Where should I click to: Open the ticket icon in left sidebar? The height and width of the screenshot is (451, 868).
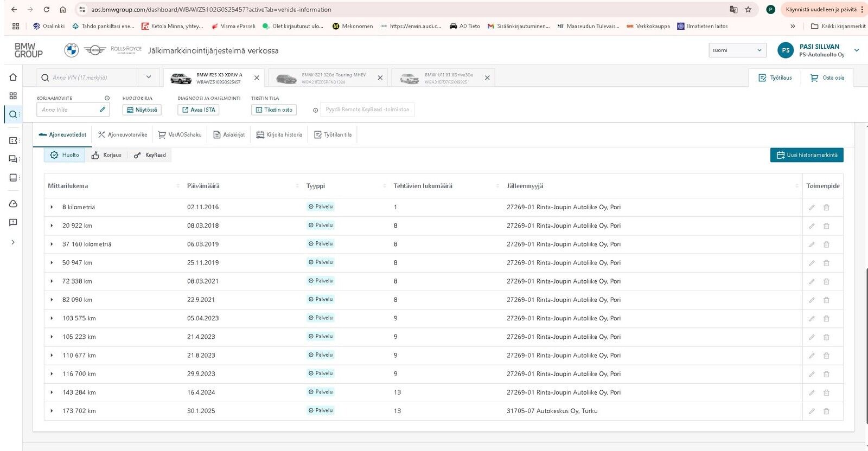[x=13, y=140]
